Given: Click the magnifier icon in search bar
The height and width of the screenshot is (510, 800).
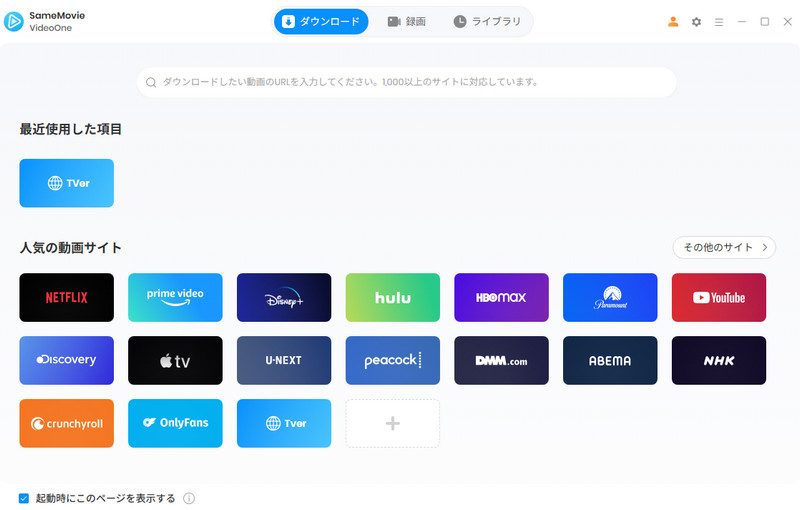Looking at the screenshot, I should tap(151, 83).
